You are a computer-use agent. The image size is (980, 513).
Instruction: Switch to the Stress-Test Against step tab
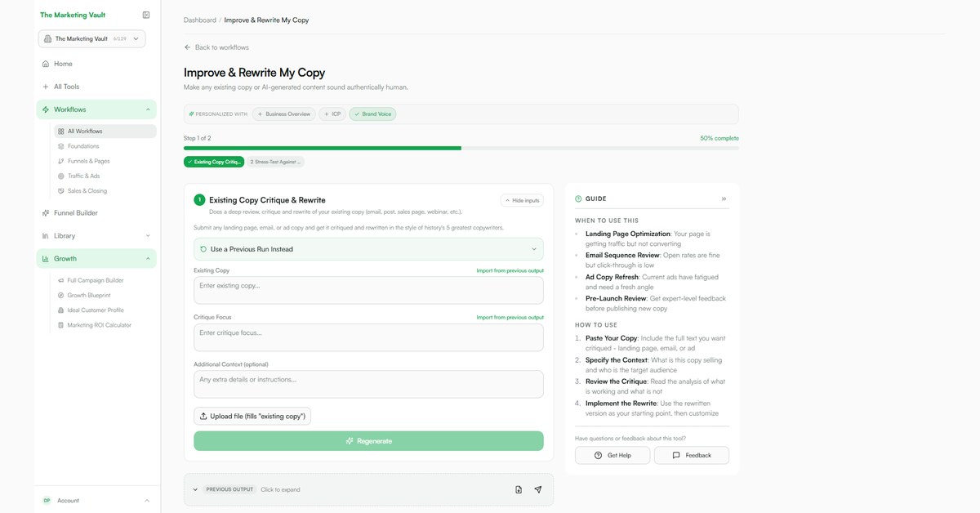pos(276,162)
